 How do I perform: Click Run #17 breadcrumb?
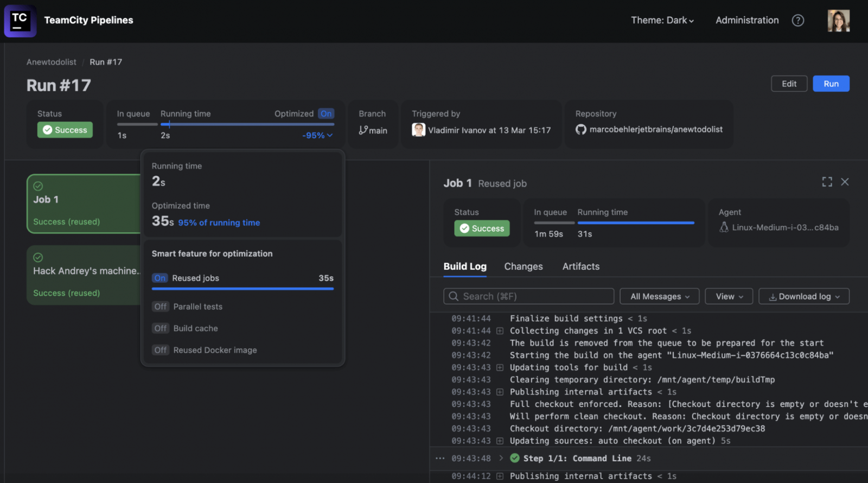(106, 62)
